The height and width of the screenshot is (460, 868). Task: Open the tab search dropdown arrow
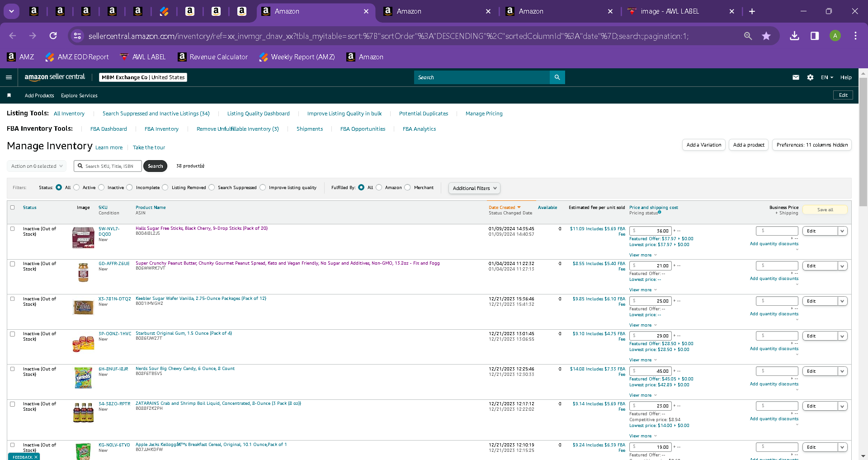tap(11, 11)
